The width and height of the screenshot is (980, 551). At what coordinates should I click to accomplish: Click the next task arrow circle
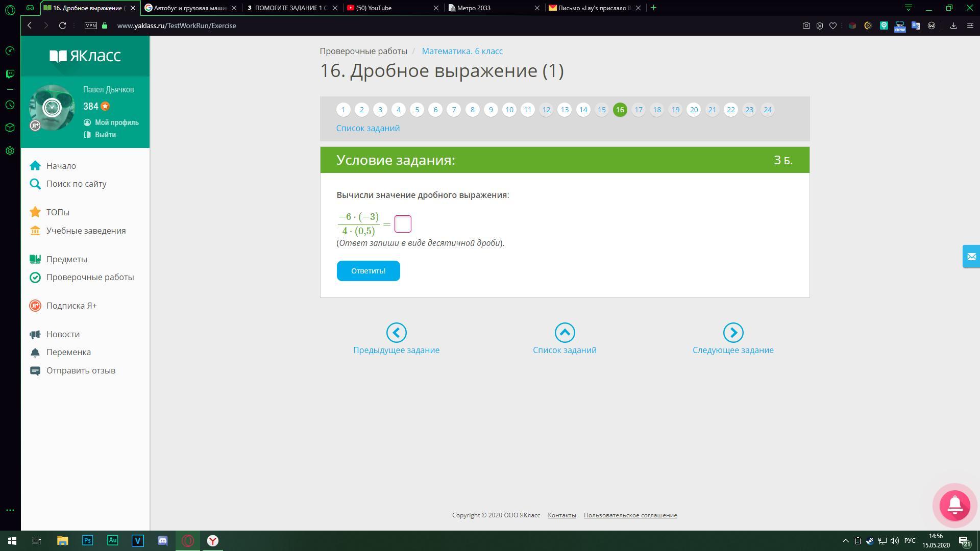click(x=733, y=333)
